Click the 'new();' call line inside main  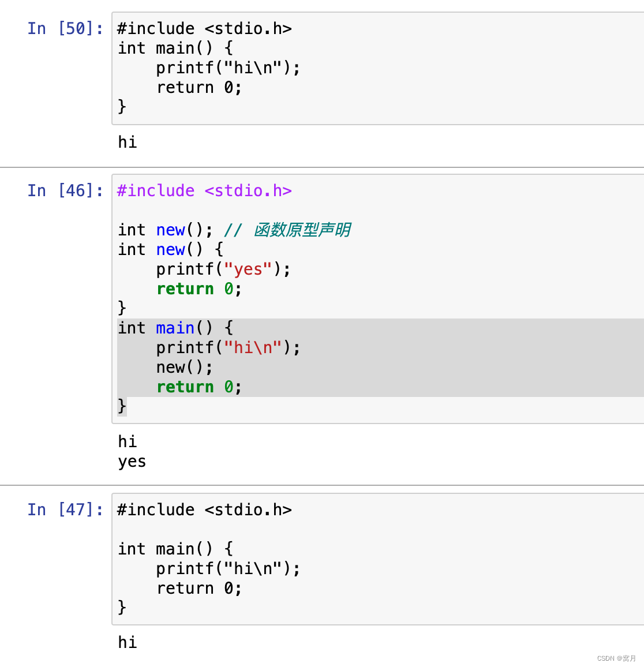click(184, 367)
